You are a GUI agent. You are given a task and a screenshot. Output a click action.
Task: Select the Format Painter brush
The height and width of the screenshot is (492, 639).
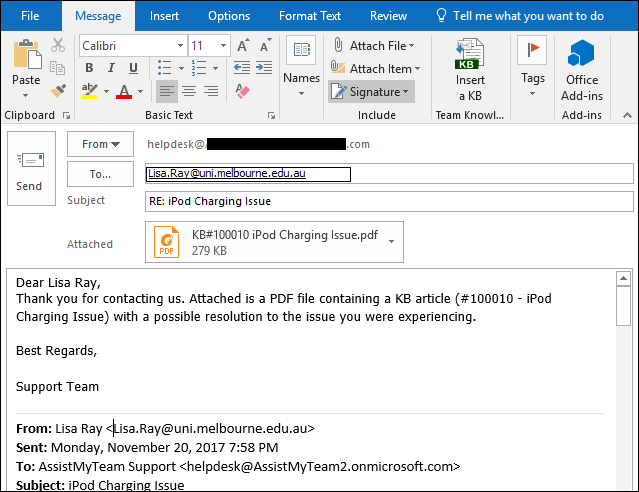click(x=58, y=91)
